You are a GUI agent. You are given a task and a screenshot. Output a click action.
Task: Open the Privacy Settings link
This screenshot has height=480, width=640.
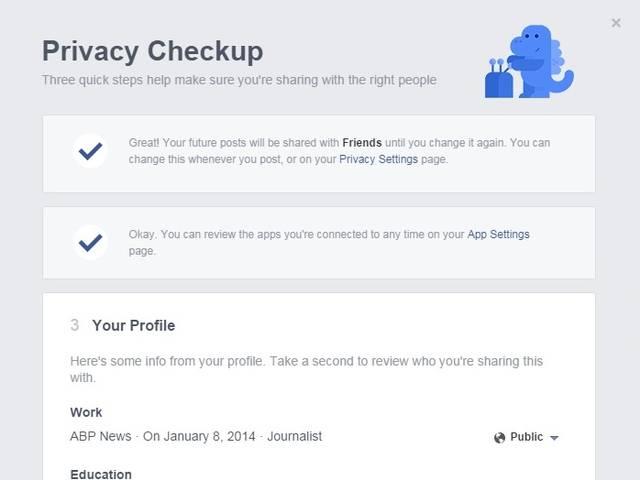click(378, 159)
